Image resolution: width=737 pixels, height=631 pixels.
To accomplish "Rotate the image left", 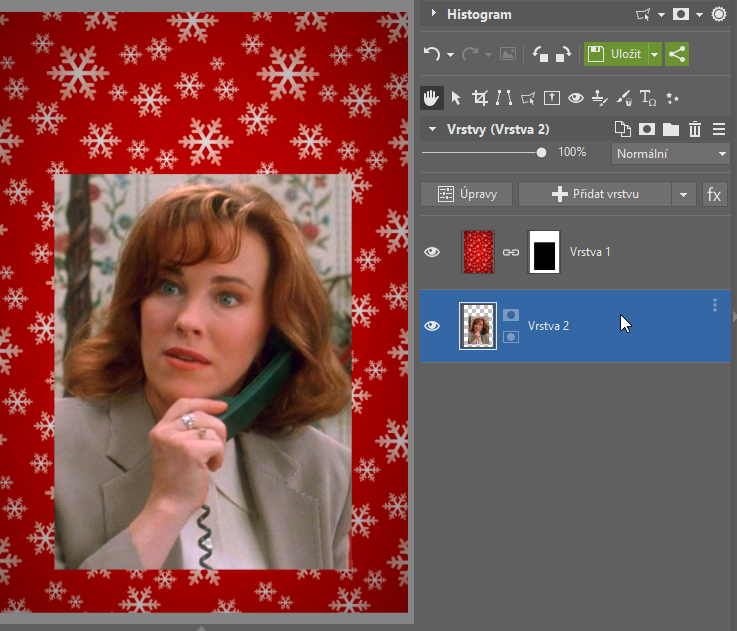I will click(540, 54).
